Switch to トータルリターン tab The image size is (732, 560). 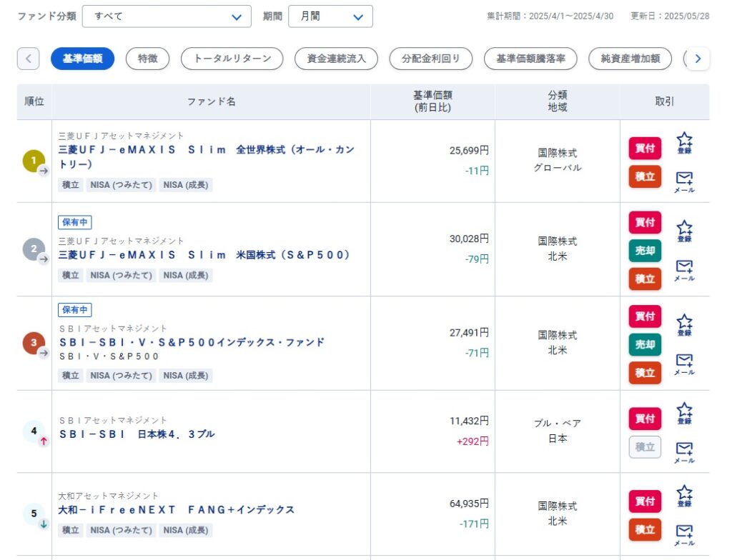(x=232, y=59)
